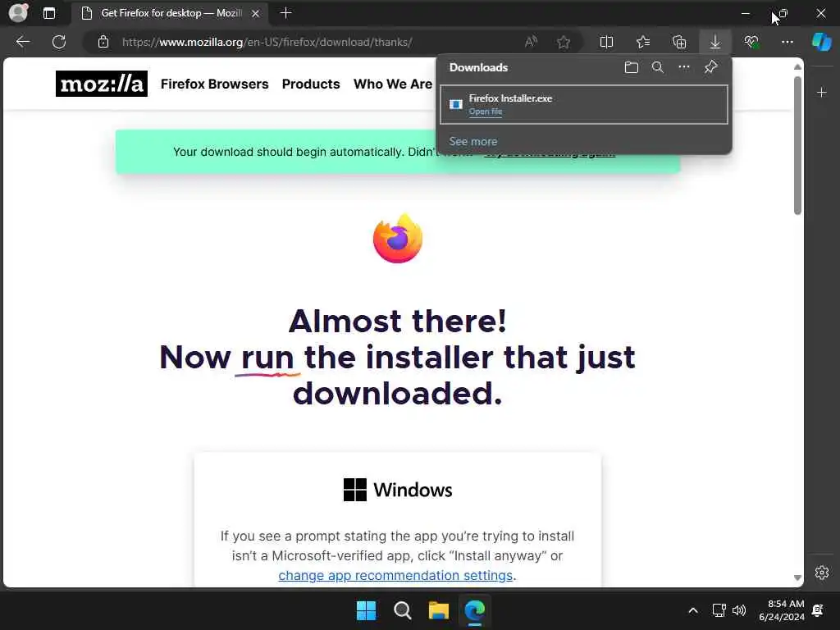Open the Favorites list icon

coord(643,42)
